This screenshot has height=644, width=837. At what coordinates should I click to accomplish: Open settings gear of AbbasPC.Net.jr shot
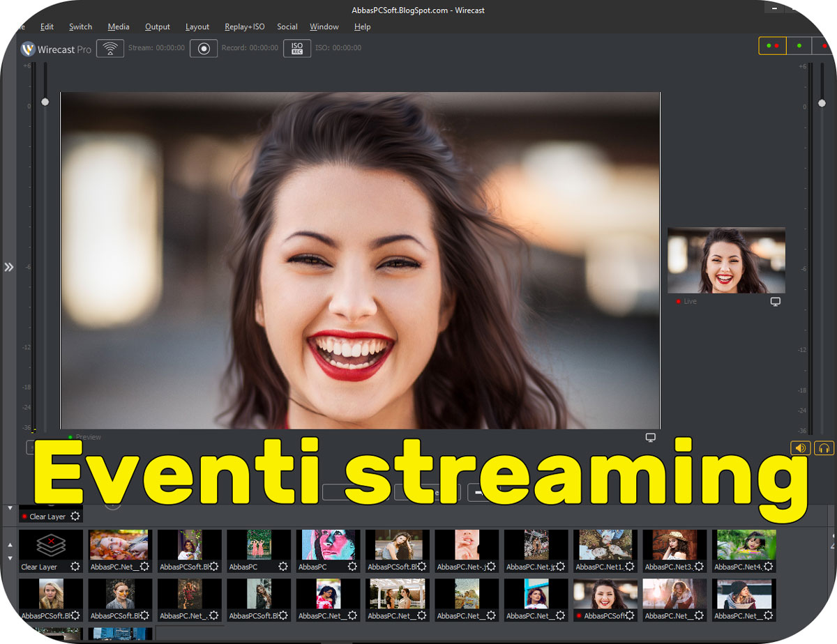pyautogui.click(x=561, y=567)
